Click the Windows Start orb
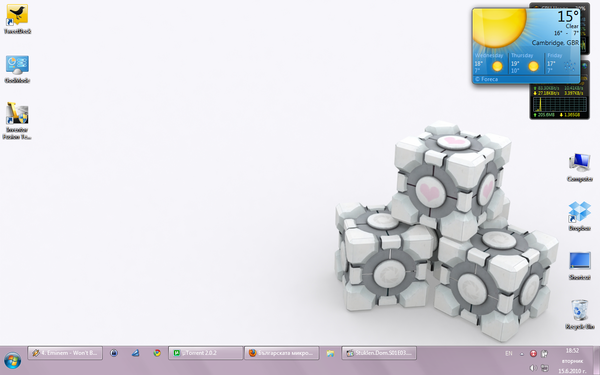This screenshot has height=375, width=600. click(x=13, y=361)
